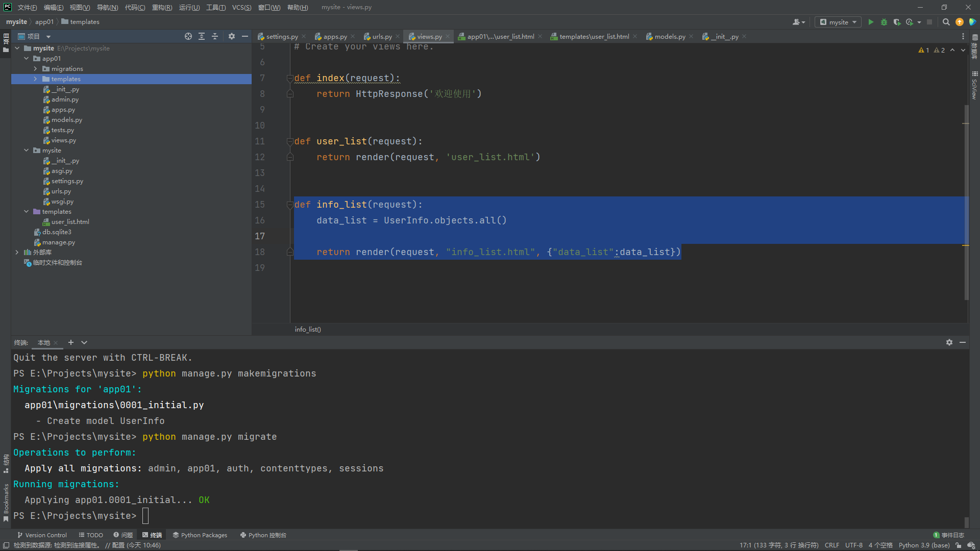The height and width of the screenshot is (551, 980).
Task: Collapse the app01 folder
Action: [x=26, y=59]
